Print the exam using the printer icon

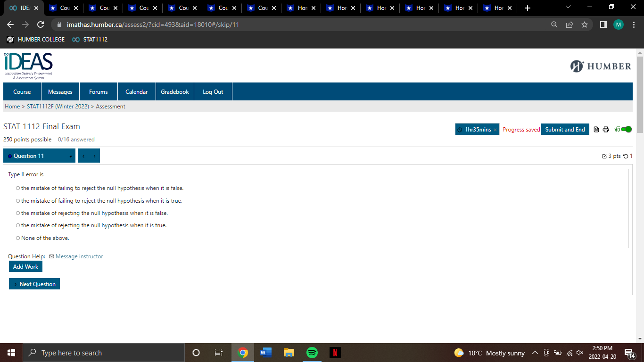(x=606, y=129)
